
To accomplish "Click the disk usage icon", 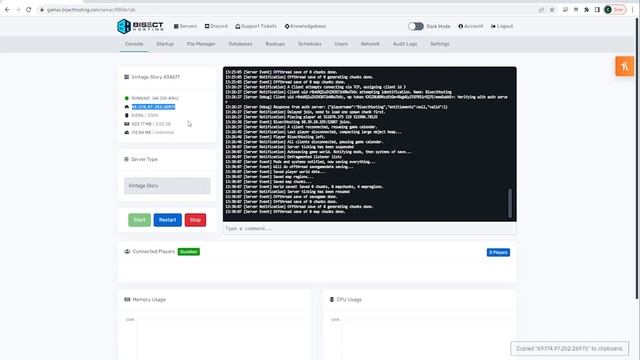I will [x=127, y=133].
